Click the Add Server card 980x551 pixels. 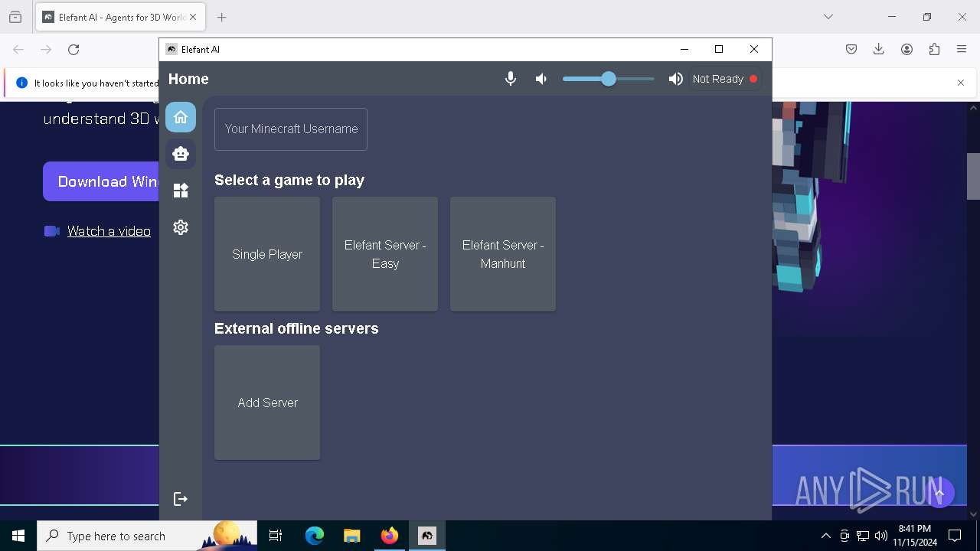(267, 403)
